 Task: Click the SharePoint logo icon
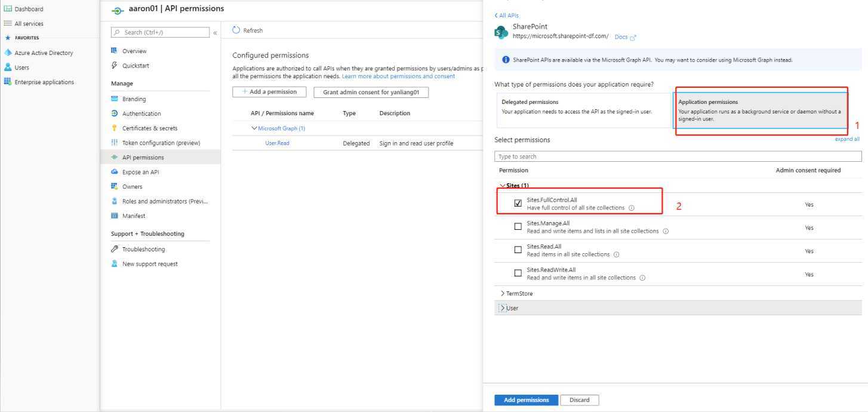[x=501, y=32]
